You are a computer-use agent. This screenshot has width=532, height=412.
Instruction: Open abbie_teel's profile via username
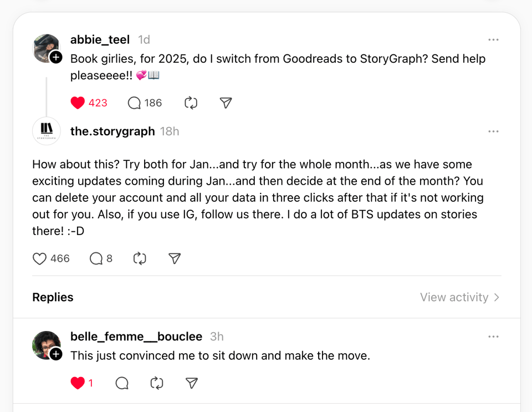pyautogui.click(x=100, y=40)
